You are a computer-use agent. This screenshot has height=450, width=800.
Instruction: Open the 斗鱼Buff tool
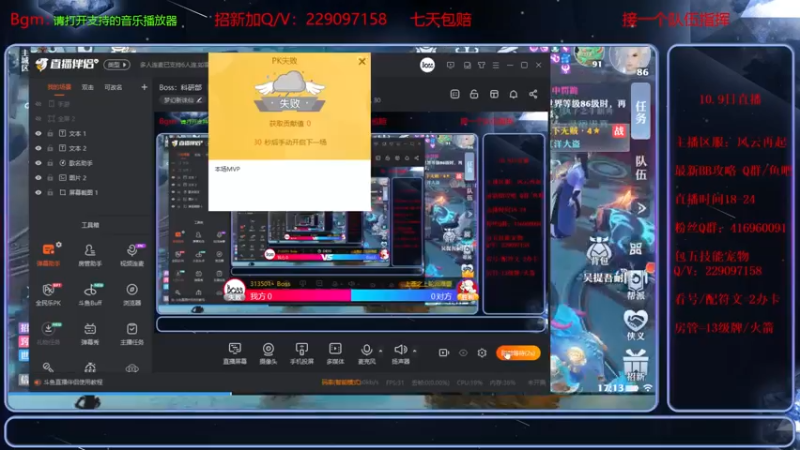90,294
